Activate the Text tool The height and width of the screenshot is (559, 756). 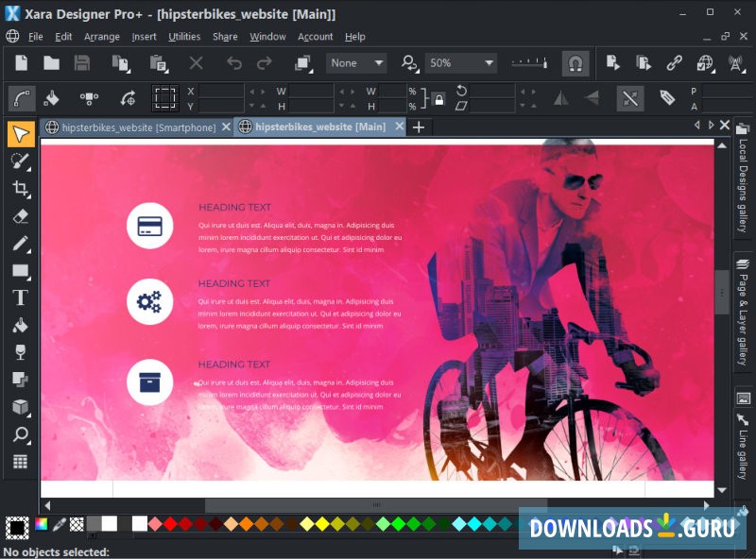click(21, 297)
